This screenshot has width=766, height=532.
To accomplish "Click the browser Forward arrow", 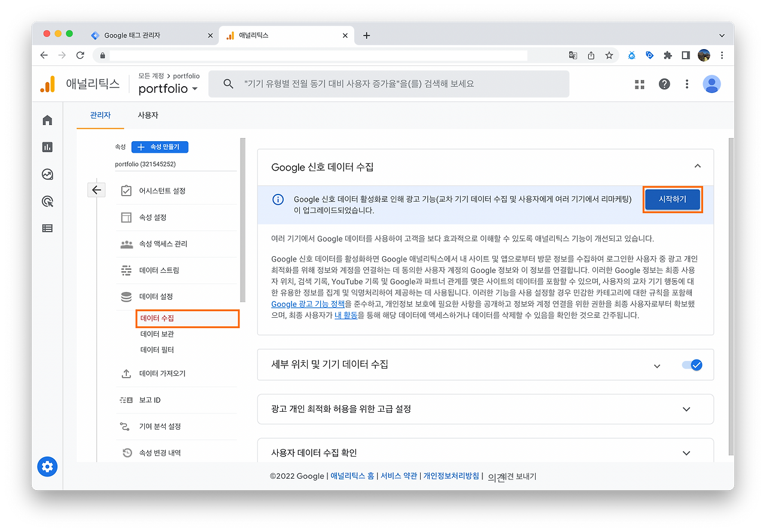I will point(62,55).
